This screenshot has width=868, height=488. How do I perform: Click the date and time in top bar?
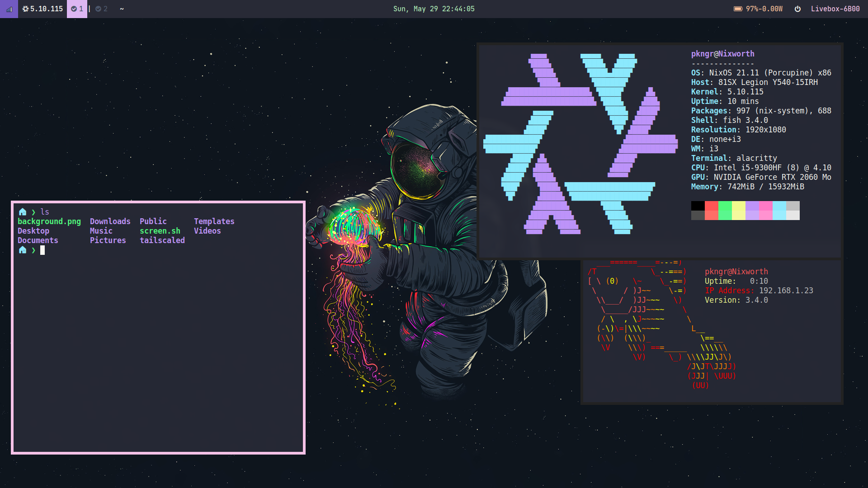[x=434, y=9]
